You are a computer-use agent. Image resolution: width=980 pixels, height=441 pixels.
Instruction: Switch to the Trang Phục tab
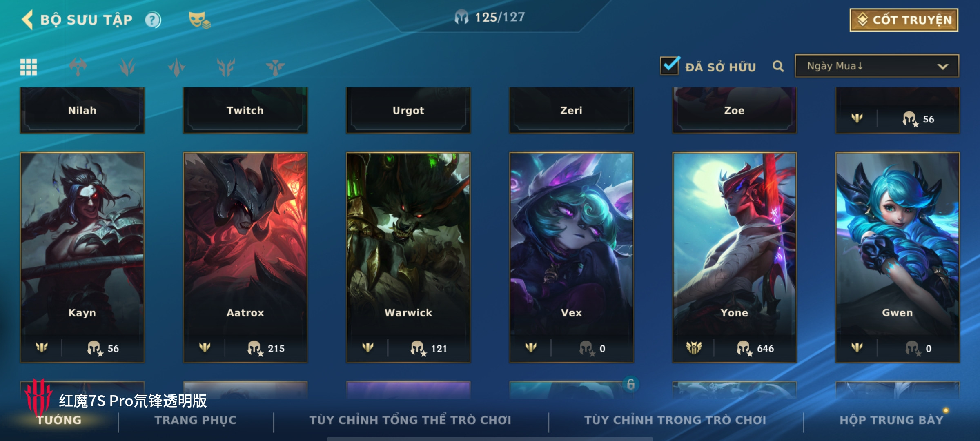click(x=196, y=420)
